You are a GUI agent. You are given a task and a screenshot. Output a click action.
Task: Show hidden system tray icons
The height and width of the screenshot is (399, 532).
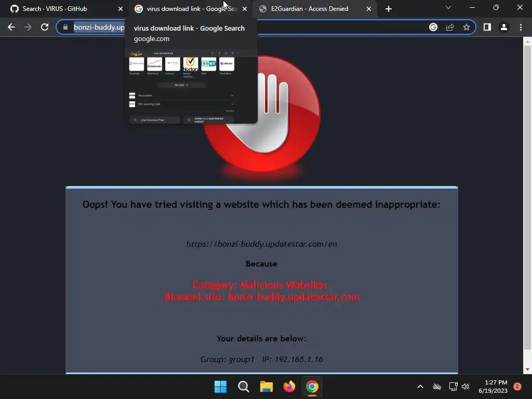click(420, 387)
